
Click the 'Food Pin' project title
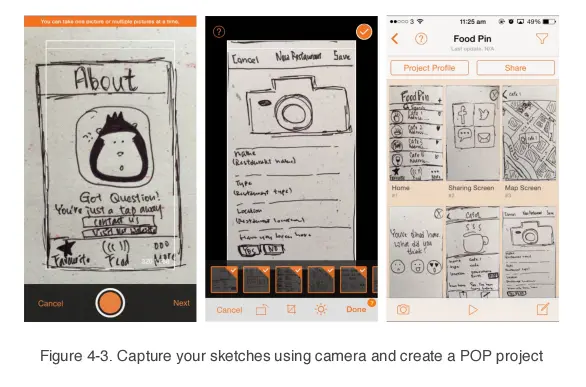(472, 39)
